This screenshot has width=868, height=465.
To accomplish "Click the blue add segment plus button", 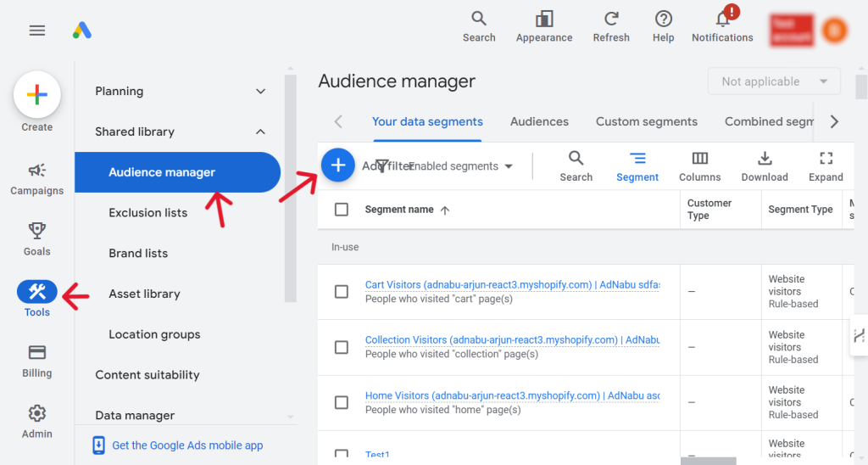I will pyautogui.click(x=337, y=165).
